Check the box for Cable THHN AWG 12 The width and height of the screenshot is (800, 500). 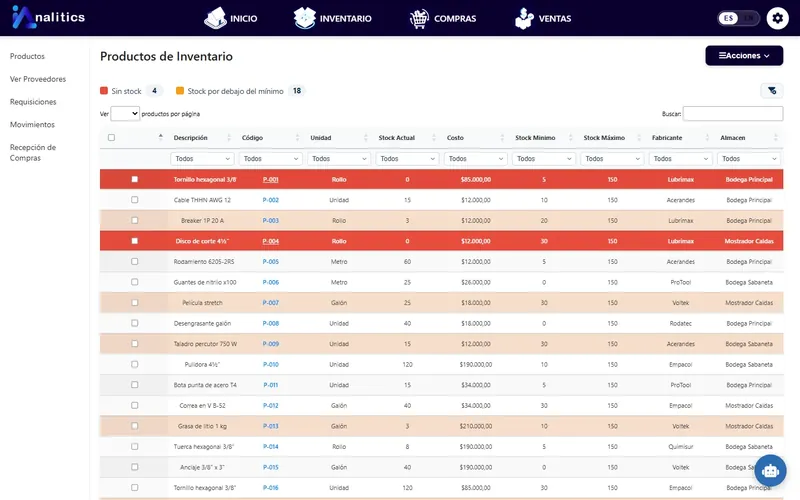coord(135,199)
